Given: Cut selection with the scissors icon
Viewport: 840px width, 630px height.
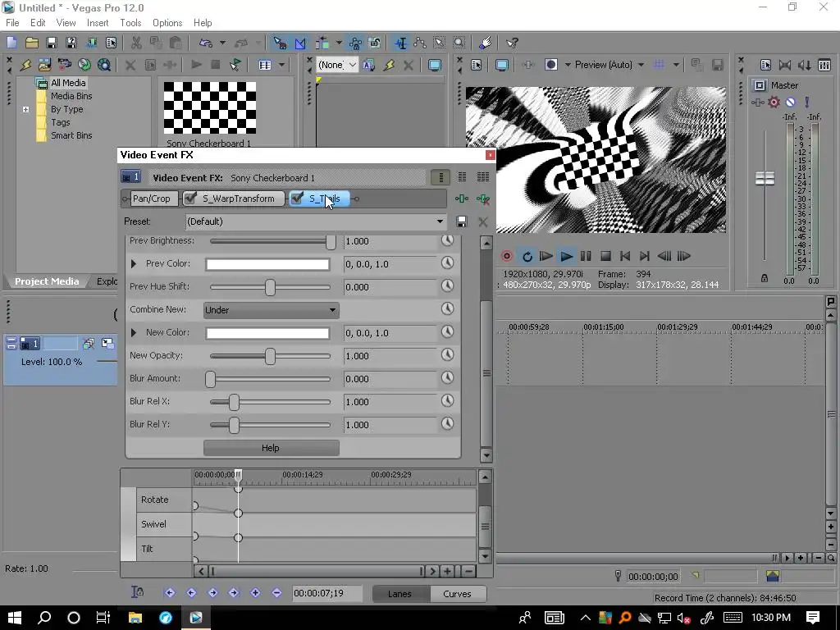Looking at the screenshot, I should [x=137, y=43].
